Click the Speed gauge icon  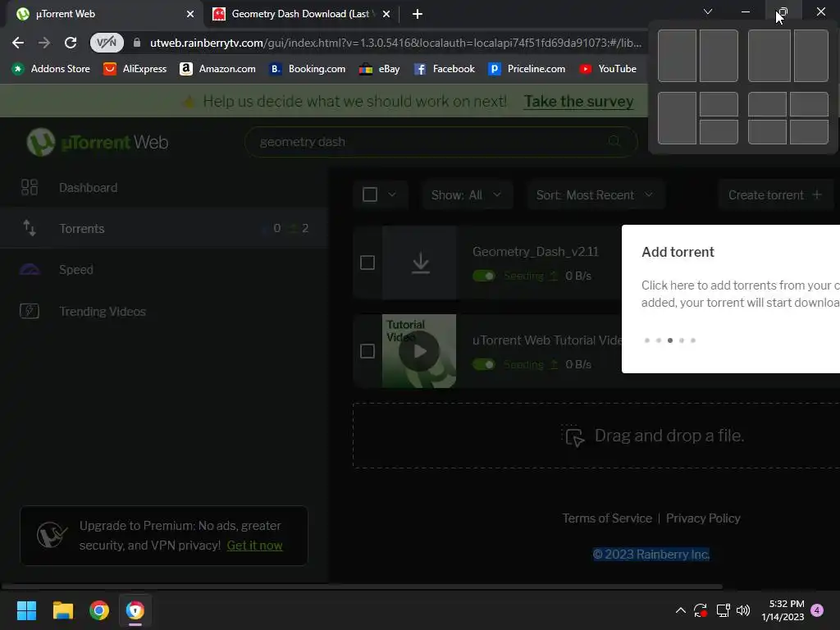[x=30, y=269]
